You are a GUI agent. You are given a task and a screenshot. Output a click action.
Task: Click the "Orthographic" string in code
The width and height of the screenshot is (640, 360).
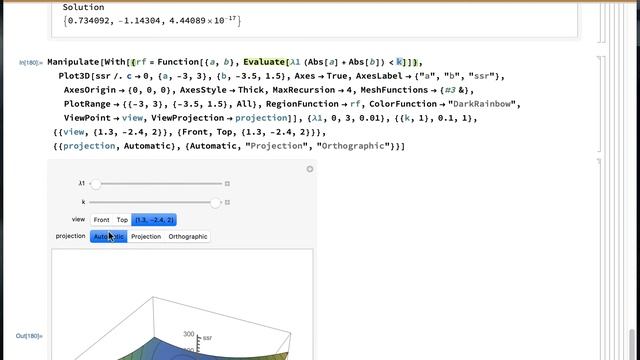coord(353,146)
